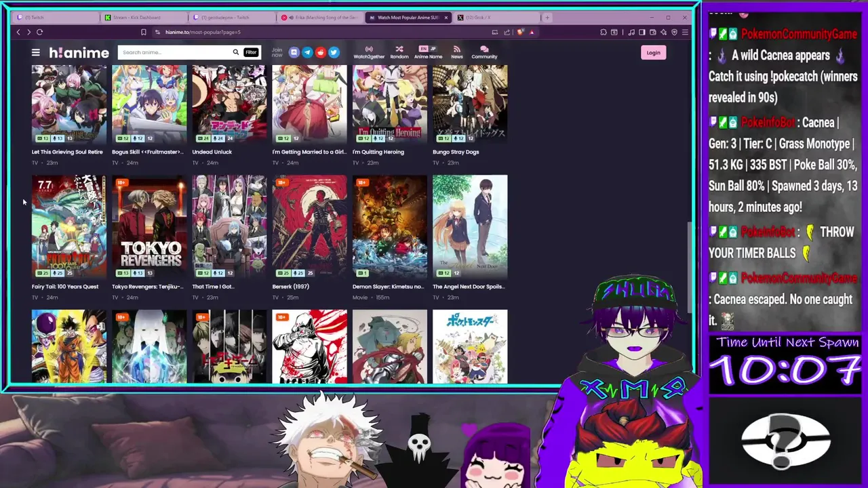
Task: Open the media playlist music-note icon
Action: pos(631,32)
